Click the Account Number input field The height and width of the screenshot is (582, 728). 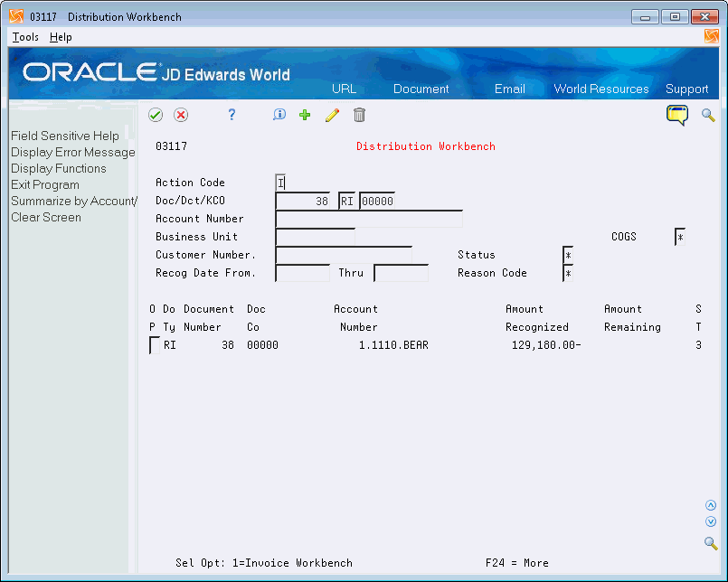pyautogui.click(x=369, y=219)
